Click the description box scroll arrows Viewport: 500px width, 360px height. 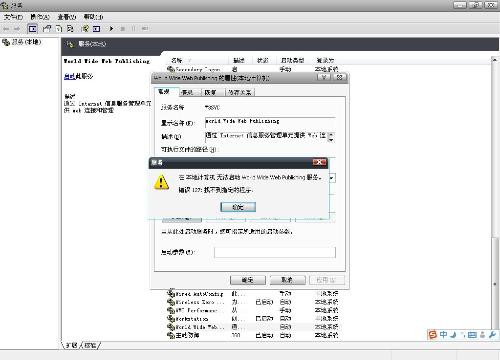coord(331,137)
